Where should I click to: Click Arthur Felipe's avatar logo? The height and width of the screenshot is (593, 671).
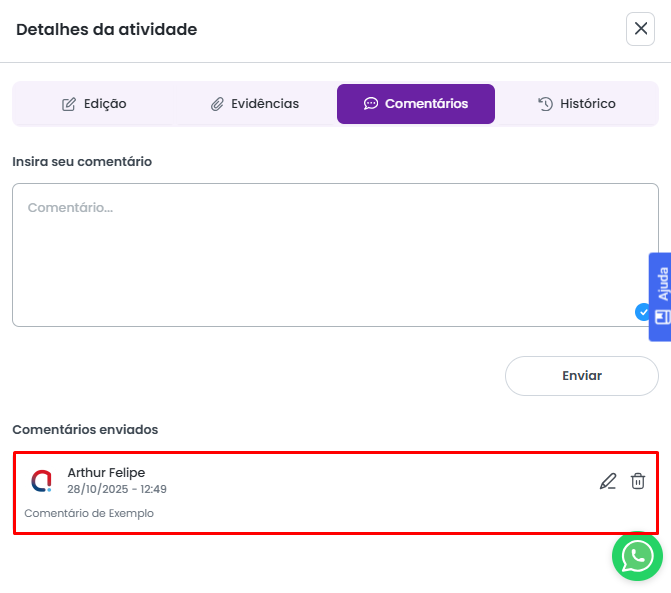click(41, 481)
